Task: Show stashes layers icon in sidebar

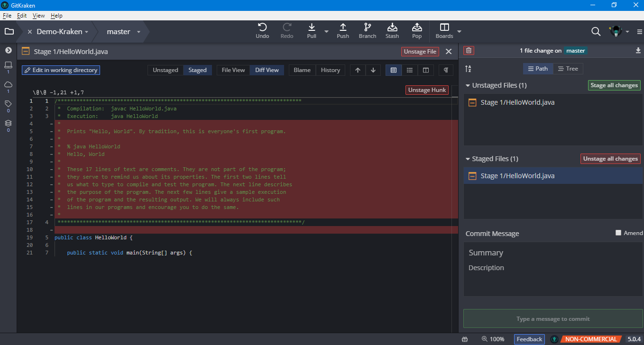Action: (8, 123)
